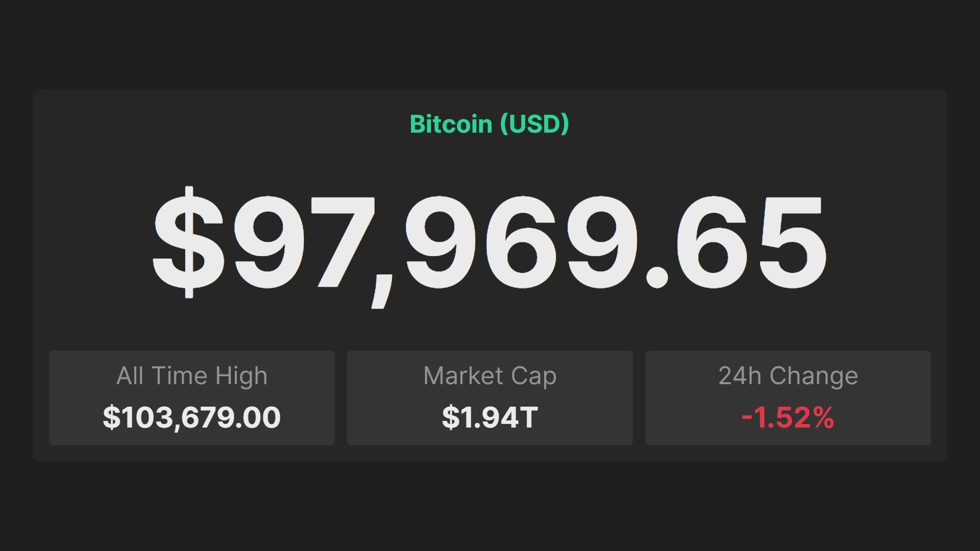980x551 pixels.
Task: Click "(USD)" in the green title
Action: tap(534, 124)
